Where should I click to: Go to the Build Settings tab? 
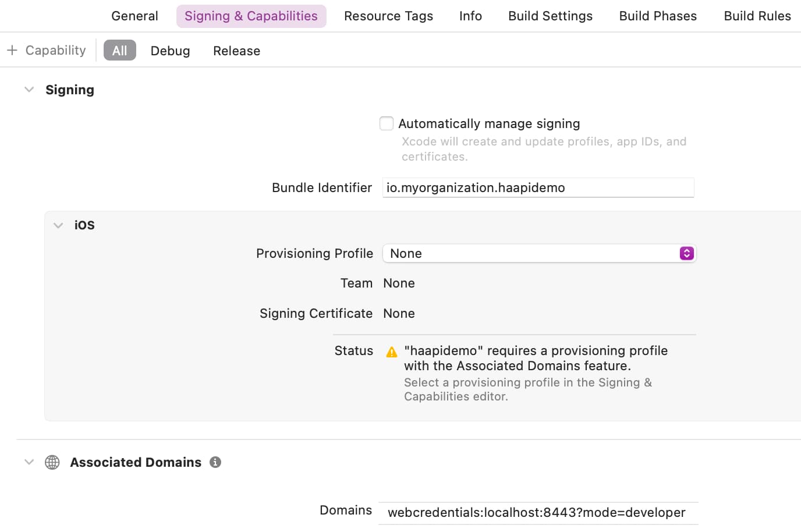(x=550, y=16)
